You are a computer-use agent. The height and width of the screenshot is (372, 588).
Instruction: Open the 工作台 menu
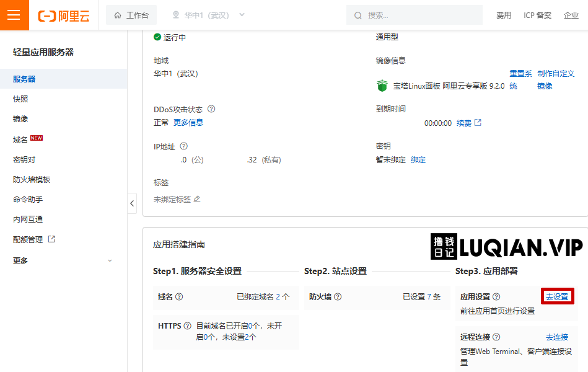click(131, 15)
